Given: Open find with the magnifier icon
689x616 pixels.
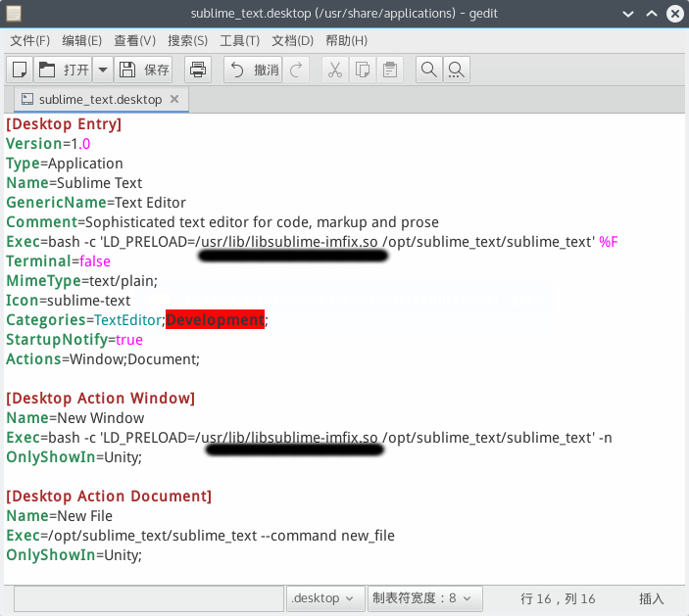Looking at the screenshot, I should click(x=429, y=70).
